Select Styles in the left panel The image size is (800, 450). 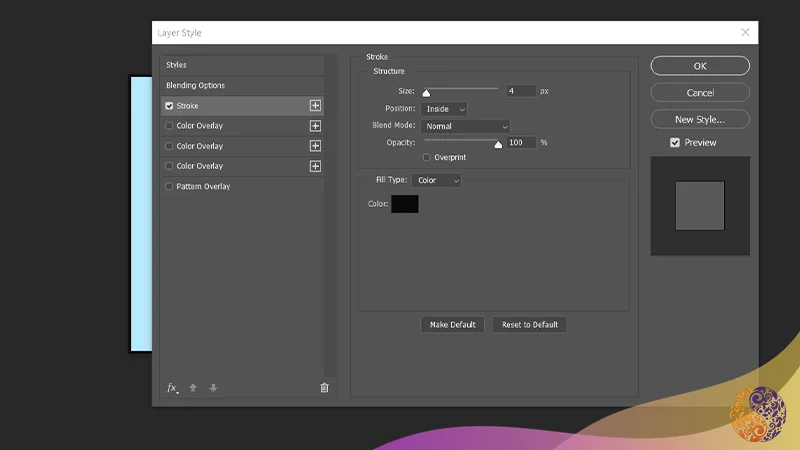(177, 65)
